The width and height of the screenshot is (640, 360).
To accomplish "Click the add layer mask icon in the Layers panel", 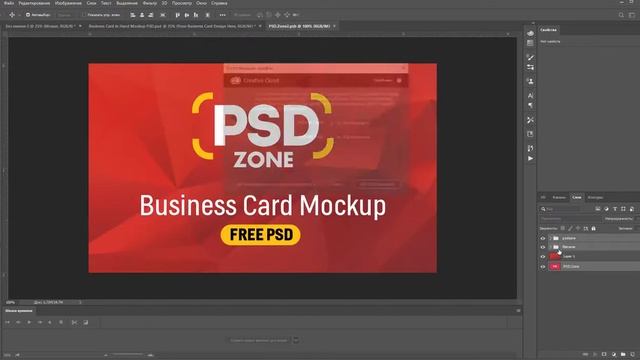I will pyautogui.click(x=604, y=354).
